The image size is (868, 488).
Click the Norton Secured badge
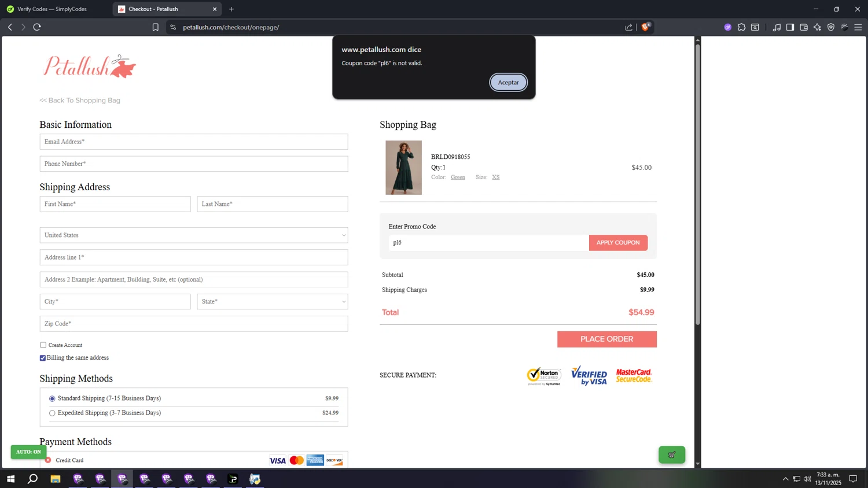click(x=544, y=376)
